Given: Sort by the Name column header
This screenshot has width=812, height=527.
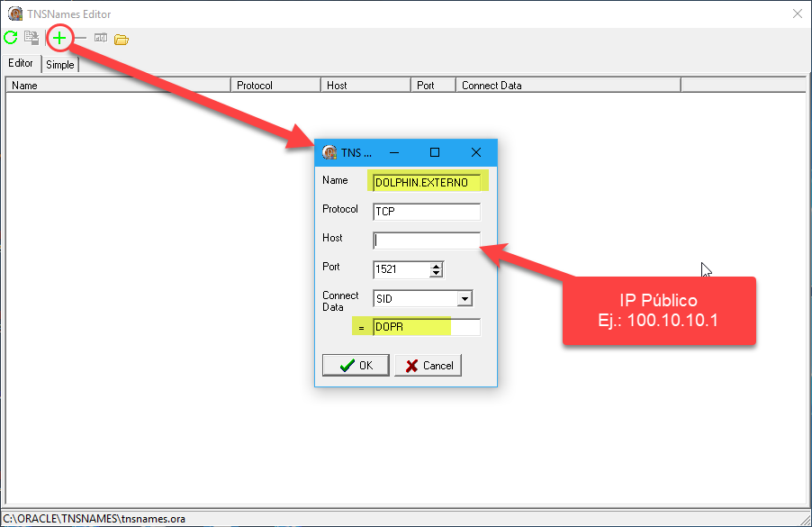Looking at the screenshot, I should pyautogui.click(x=118, y=85).
